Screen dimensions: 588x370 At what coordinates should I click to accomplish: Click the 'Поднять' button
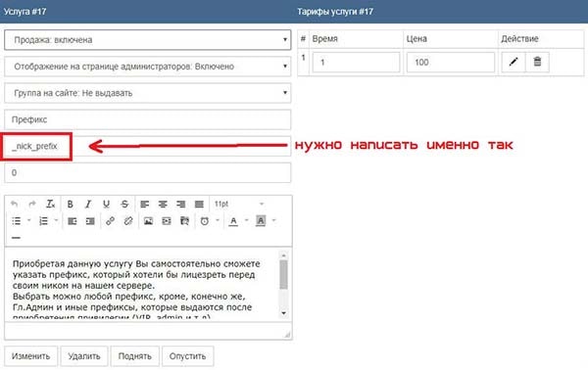(134, 356)
